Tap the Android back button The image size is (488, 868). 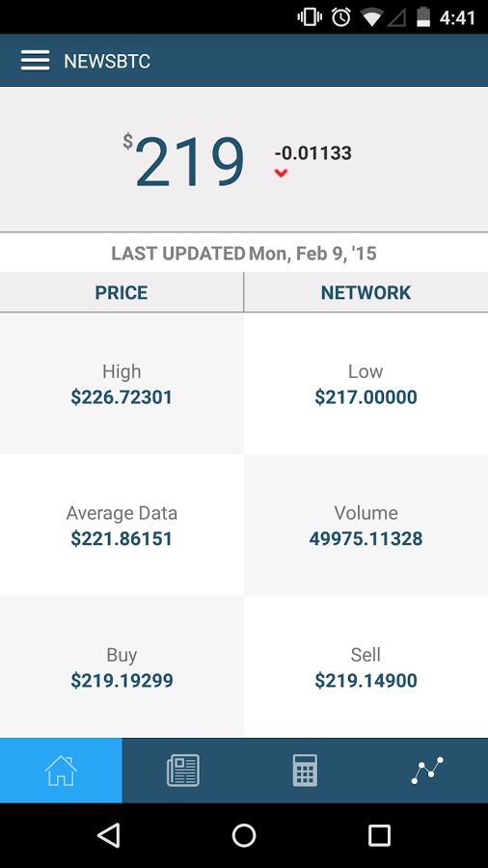tap(108, 835)
